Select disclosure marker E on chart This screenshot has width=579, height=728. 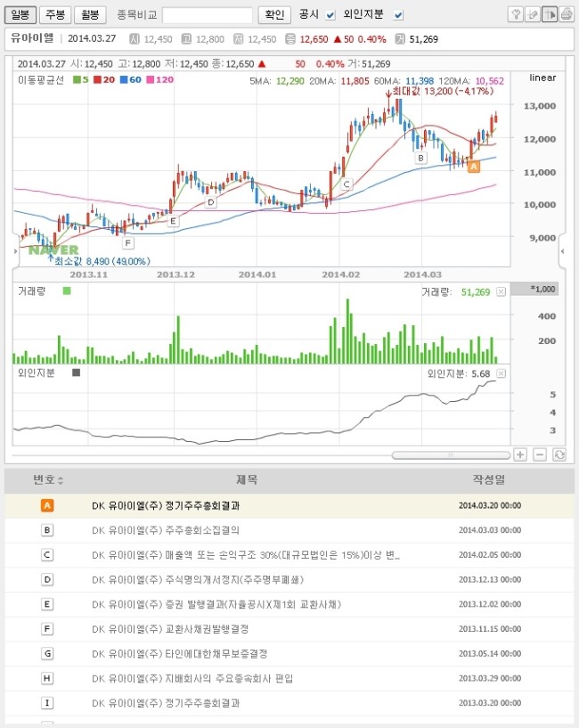(173, 221)
